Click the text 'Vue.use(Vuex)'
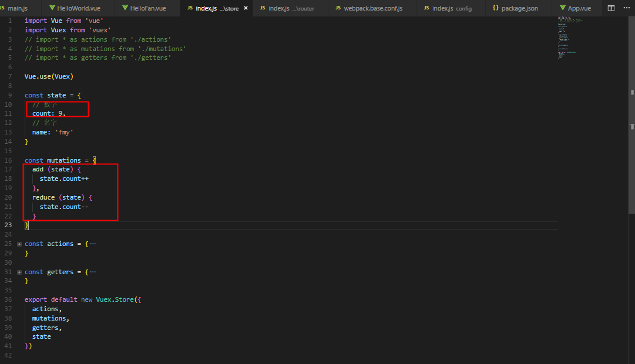The width and height of the screenshot is (635, 364). coord(49,76)
